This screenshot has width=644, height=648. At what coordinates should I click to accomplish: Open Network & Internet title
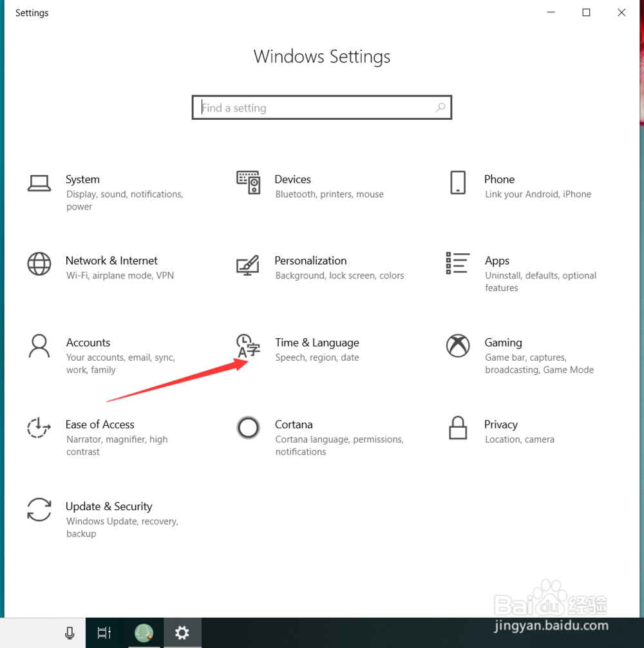click(x=111, y=261)
